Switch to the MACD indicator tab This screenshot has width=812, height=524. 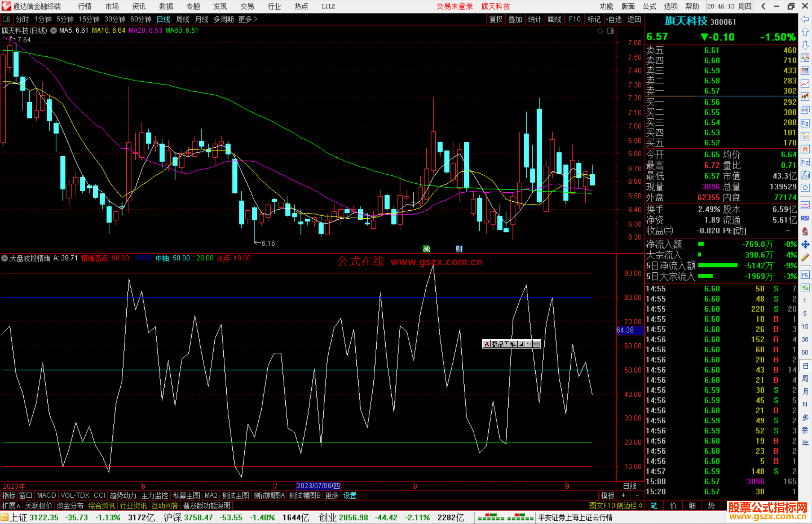(47, 495)
